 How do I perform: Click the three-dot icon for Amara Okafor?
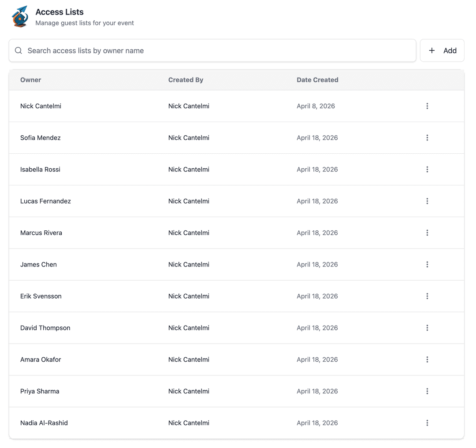(427, 359)
